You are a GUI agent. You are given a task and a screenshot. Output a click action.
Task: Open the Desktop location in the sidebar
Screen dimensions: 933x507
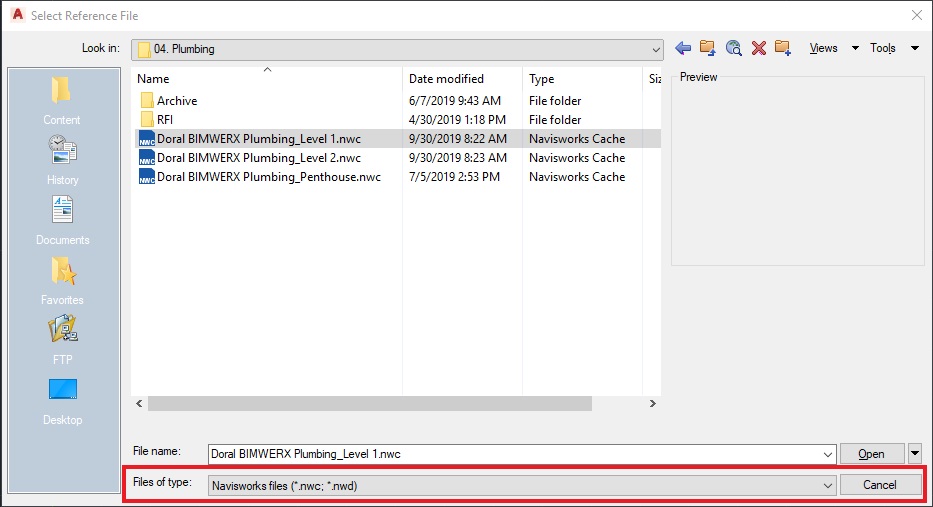62,401
